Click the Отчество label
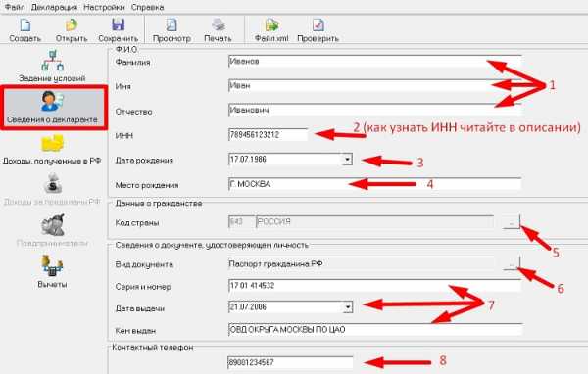Image resolution: width=588 pixels, height=374 pixels. (x=133, y=112)
